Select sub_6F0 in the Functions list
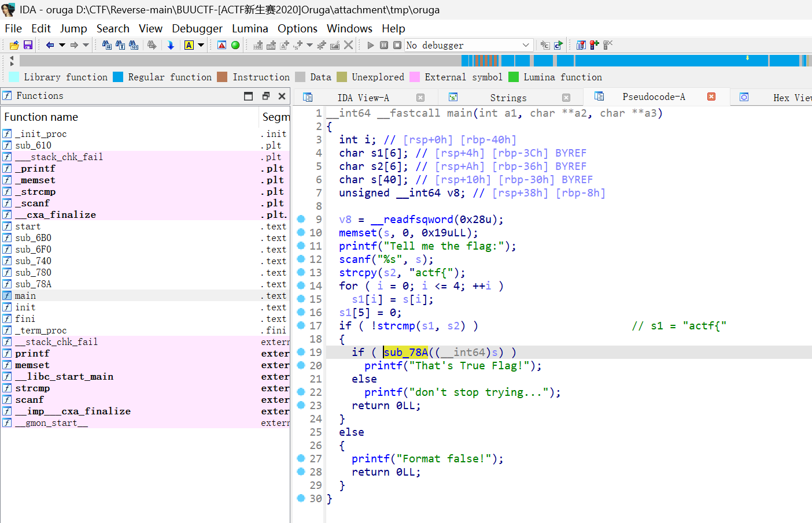Screen dimensions: 812x523 click(x=33, y=249)
